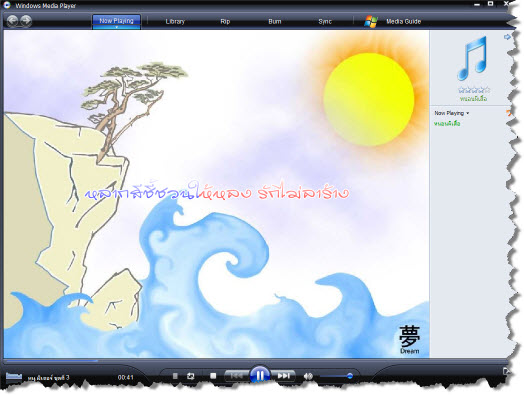The width and height of the screenshot is (524, 395).
Task: Toggle the repeat mode button
Action: click(x=190, y=376)
